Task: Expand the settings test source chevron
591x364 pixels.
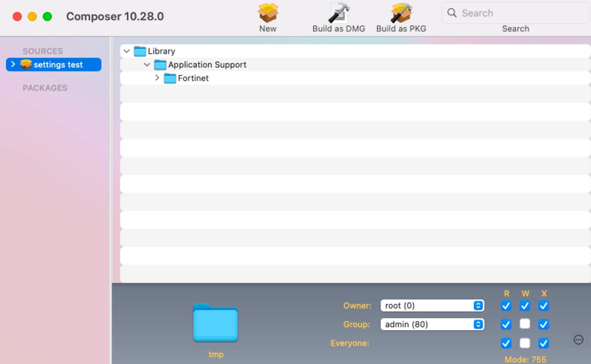Action: (x=13, y=64)
